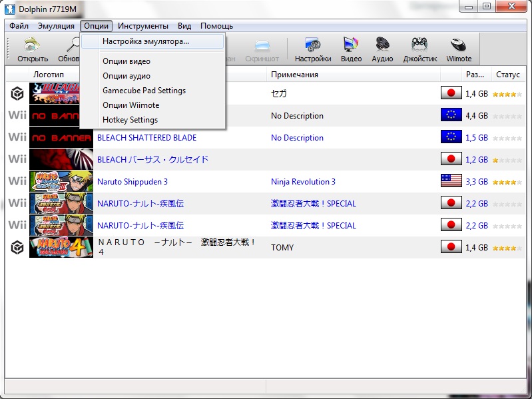Click Japan flag in the TOMY row

click(x=451, y=247)
